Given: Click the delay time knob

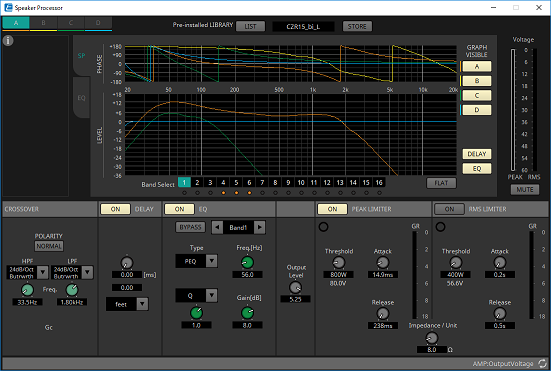Looking at the screenshot, I should (127, 263).
